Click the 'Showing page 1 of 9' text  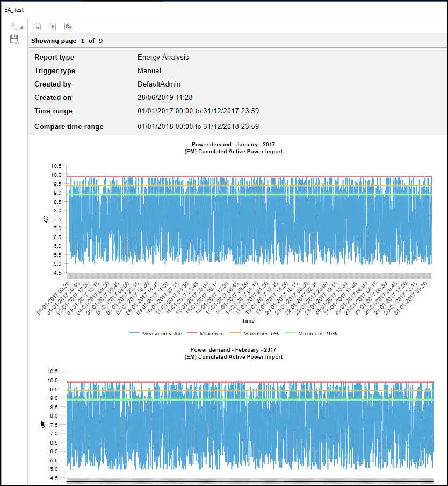point(67,41)
